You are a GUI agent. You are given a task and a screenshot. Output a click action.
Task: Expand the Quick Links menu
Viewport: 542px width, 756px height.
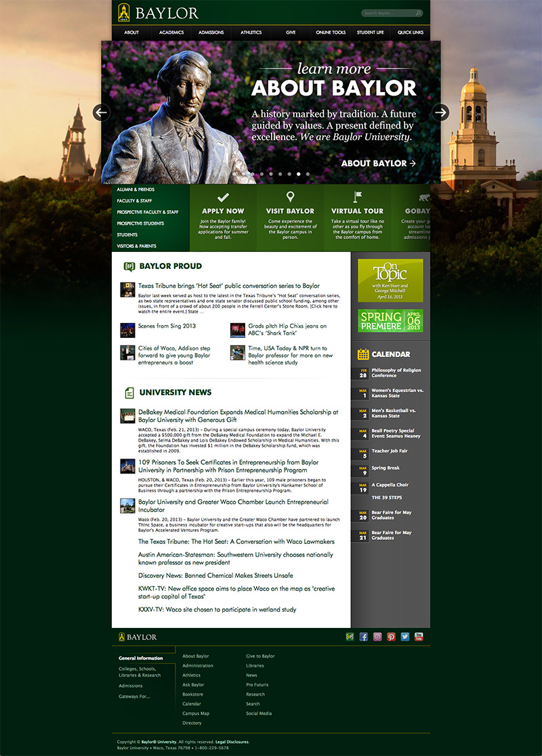tap(411, 33)
